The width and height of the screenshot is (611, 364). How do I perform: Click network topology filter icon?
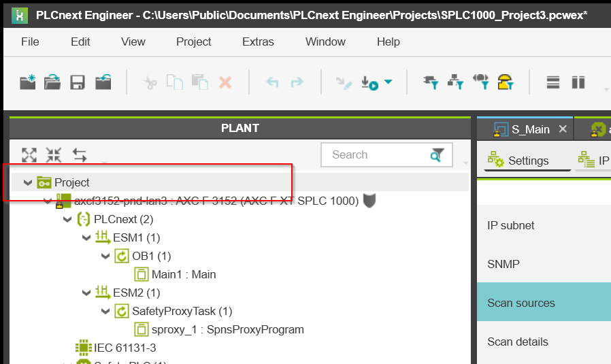pos(455,82)
